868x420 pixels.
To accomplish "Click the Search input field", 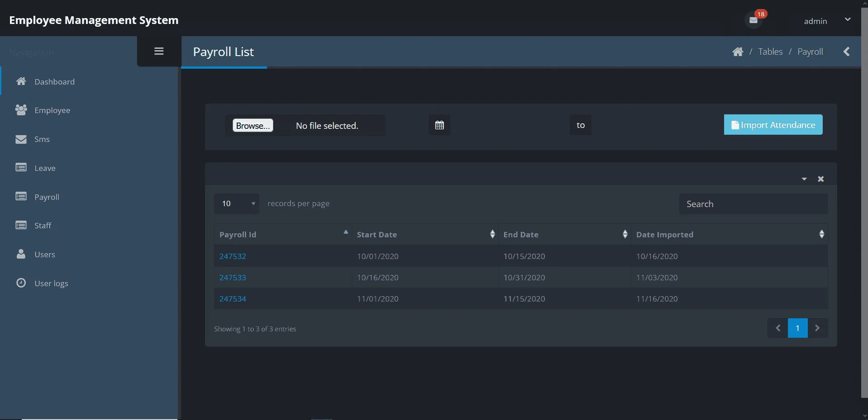I will click(754, 204).
